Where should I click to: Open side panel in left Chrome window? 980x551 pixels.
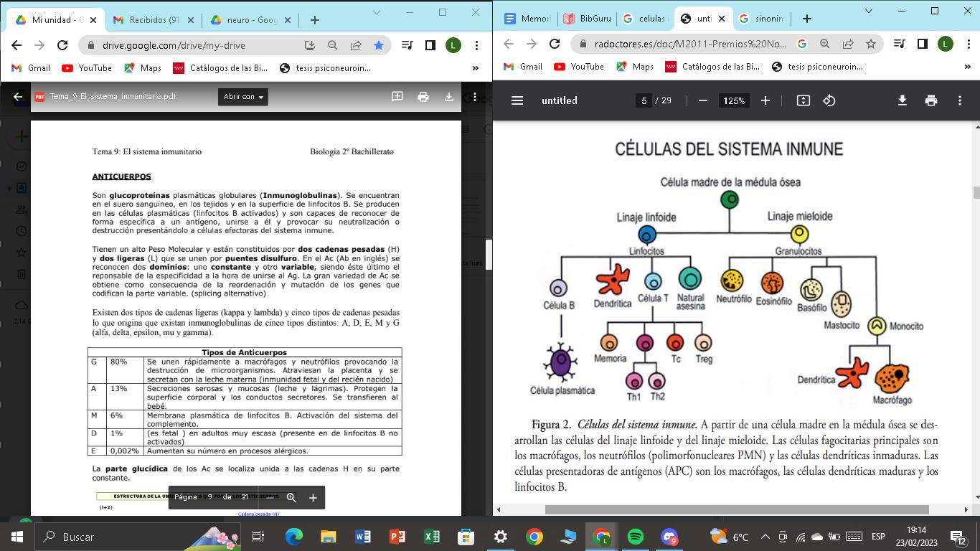(x=430, y=44)
